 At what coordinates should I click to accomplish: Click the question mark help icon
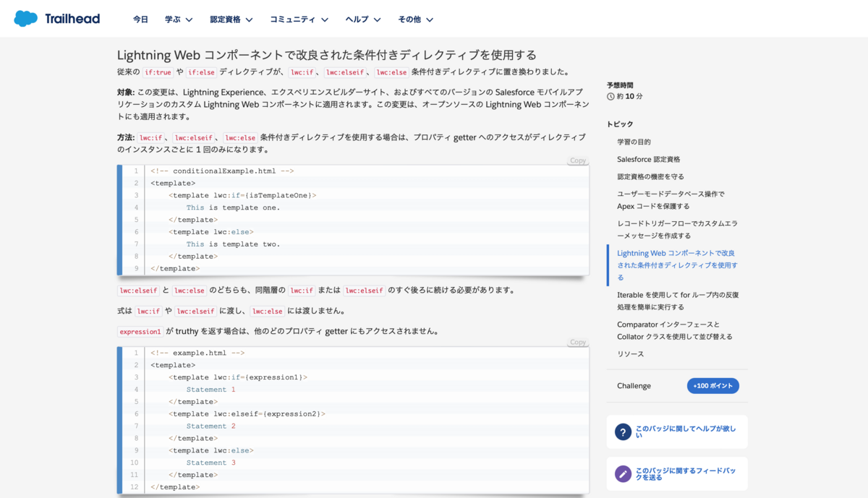623,432
